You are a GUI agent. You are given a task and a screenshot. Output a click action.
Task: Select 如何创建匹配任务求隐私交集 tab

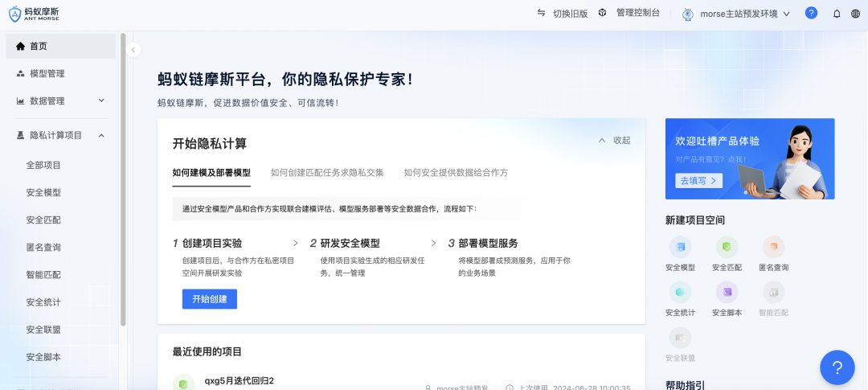tap(327, 172)
